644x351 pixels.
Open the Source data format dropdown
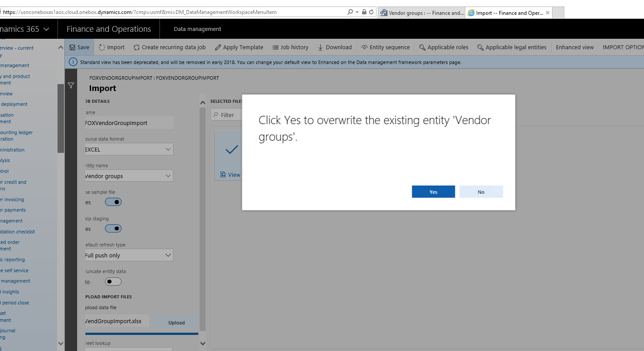click(167, 149)
